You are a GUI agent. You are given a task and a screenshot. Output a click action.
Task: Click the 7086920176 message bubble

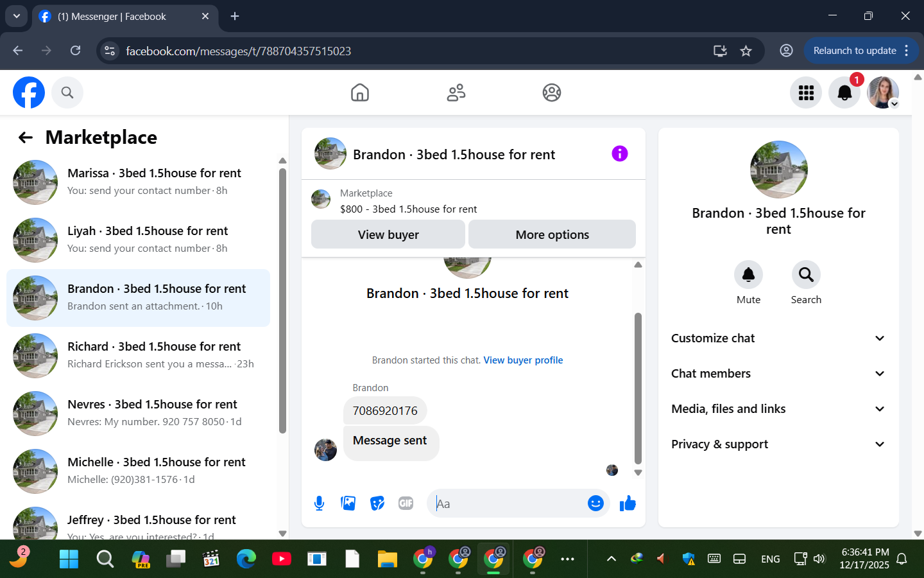pos(385,411)
